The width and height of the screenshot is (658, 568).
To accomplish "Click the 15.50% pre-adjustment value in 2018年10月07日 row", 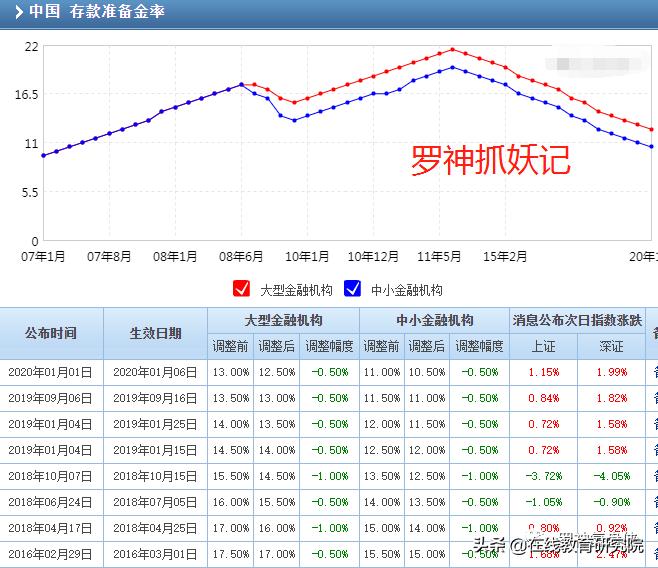I will tap(231, 476).
